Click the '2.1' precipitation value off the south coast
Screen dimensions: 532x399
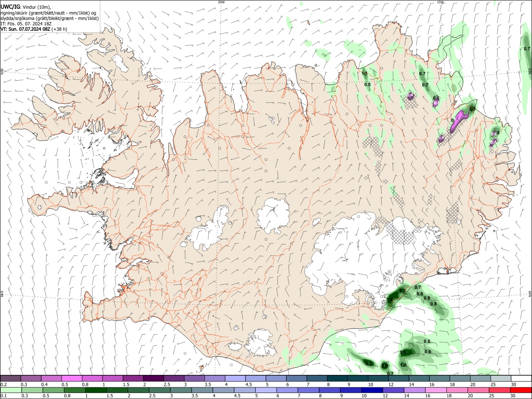368,363
